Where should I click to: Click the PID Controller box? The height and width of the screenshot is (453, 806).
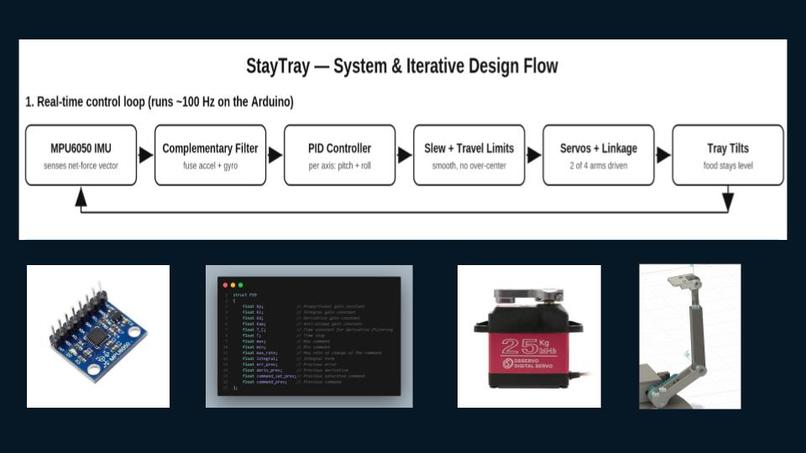pyautogui.click(x=340, y=155)
